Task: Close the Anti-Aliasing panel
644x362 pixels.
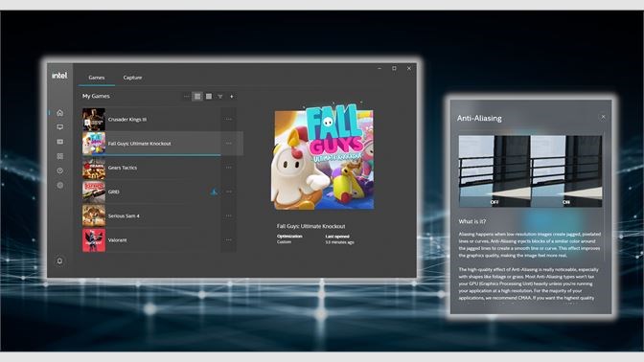Action: coord(603,117)
